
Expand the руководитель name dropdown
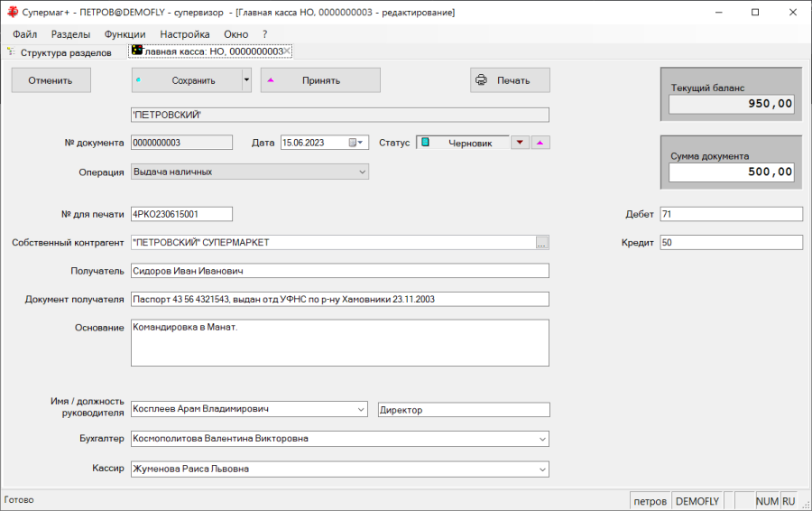pos(361,409)
